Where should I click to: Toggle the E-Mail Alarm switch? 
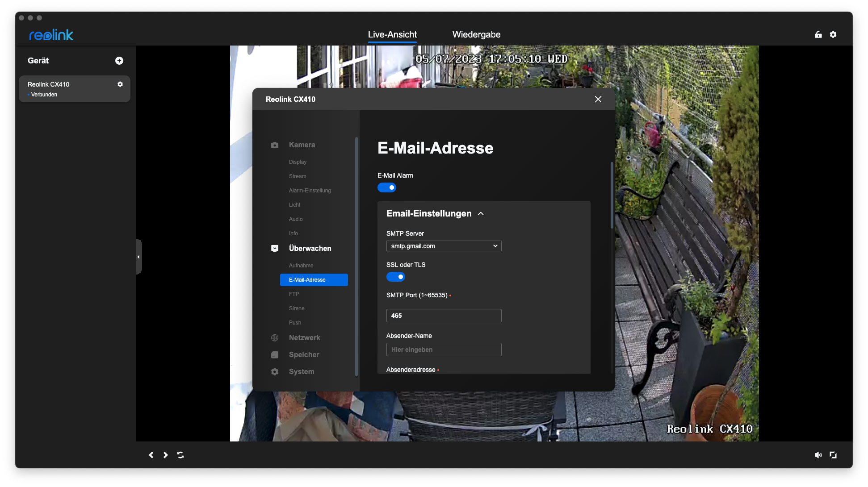[387, 187]
